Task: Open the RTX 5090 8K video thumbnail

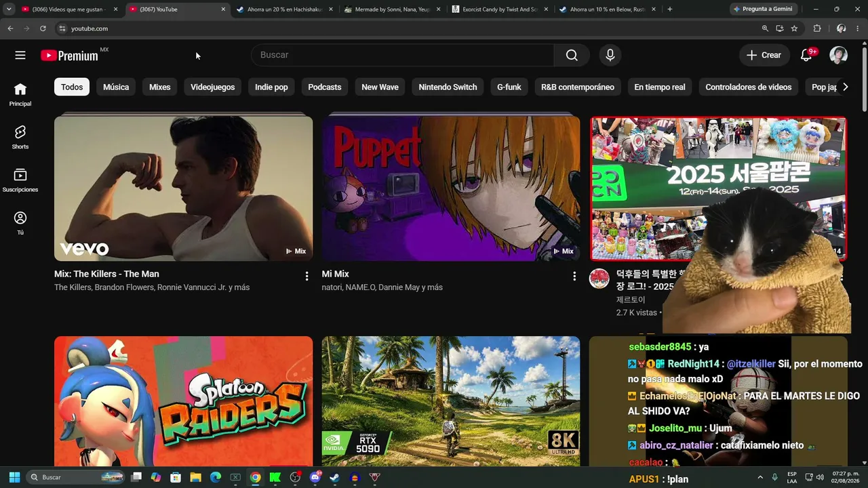Action: point(451,401)
